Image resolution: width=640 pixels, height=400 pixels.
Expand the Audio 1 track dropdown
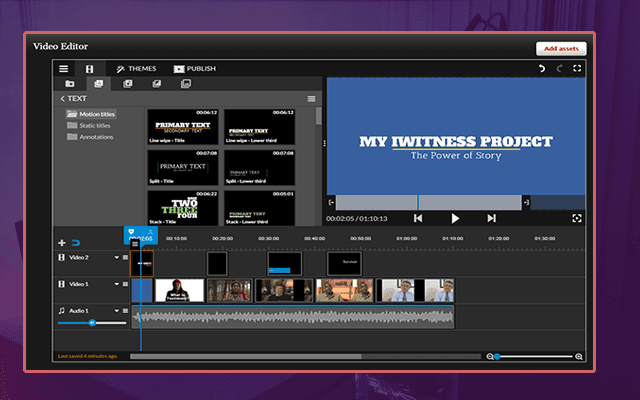[116, 311]
